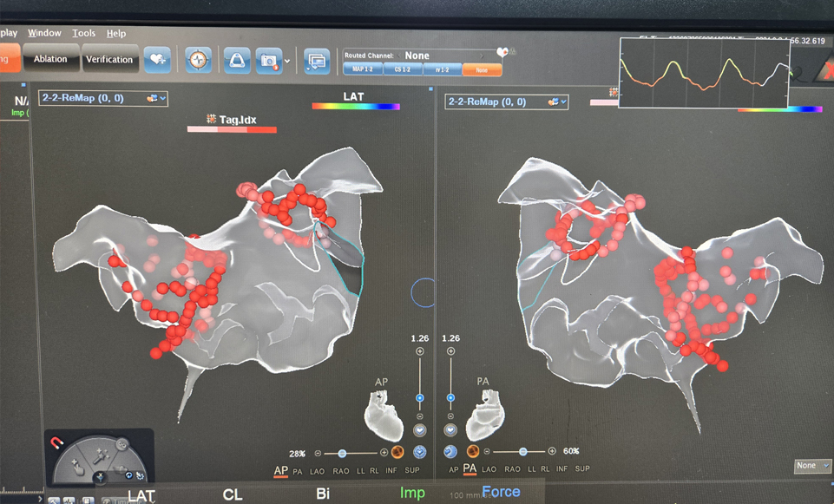
Task: Select the PA view in left panel
Action: click(299, 469)
